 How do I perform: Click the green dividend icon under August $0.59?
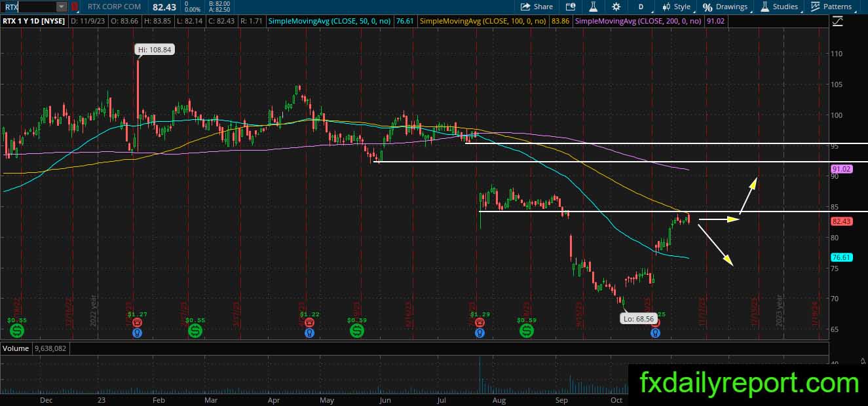tap(527, 332)
